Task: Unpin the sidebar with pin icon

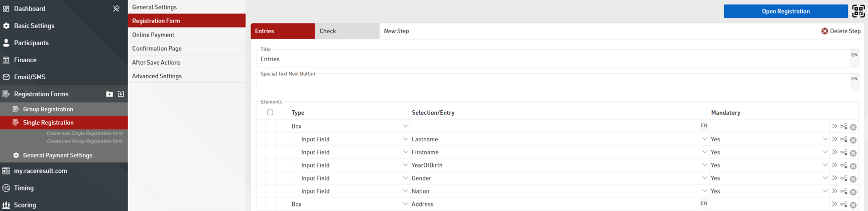Action: point(116,9)
